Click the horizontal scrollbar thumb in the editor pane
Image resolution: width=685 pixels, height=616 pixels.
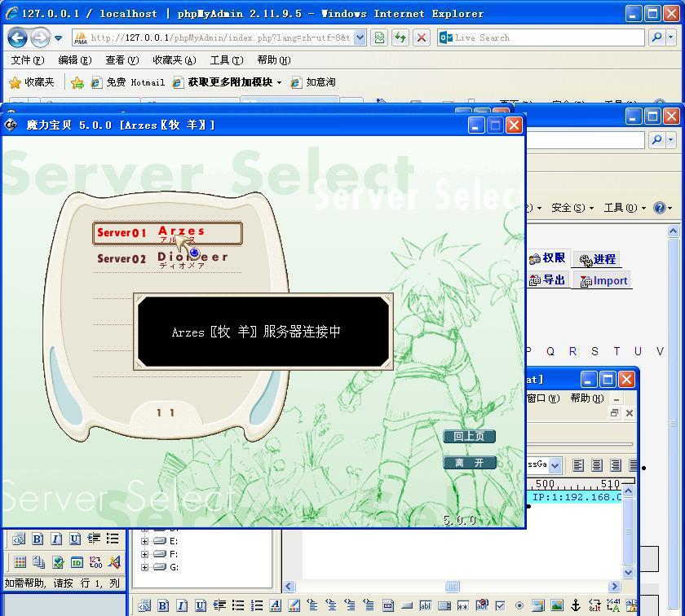click(452, 586)
